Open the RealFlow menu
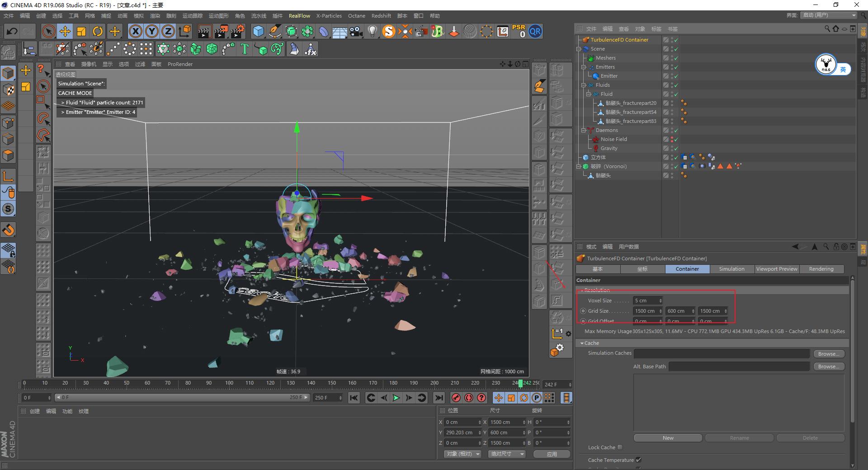The image size is (868, 470). (299, 16)
